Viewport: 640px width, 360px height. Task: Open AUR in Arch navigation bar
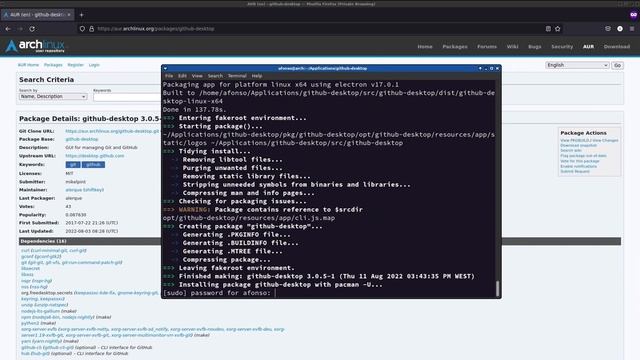588,47
